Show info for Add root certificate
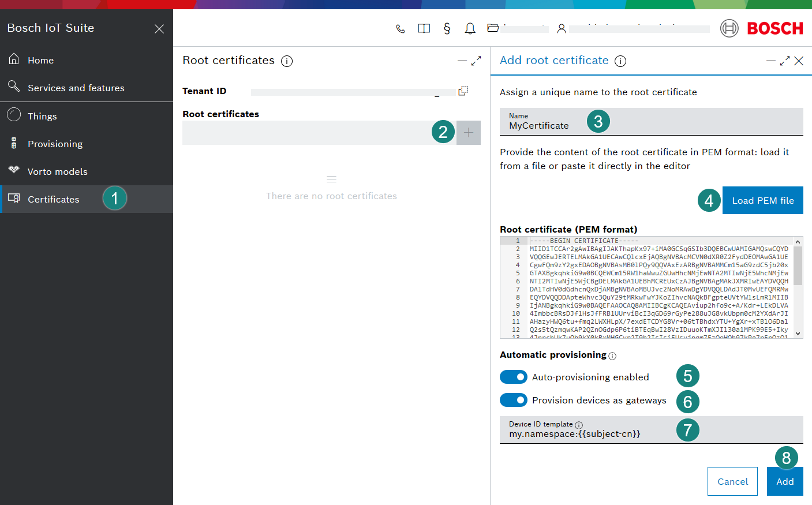This screenshot has height=505, width=812. 620,61
